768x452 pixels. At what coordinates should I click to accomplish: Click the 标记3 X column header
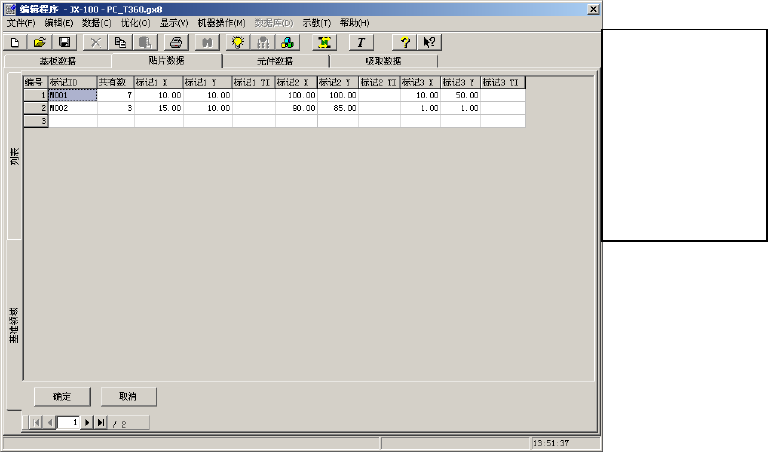pyautogui.click(x=420, y=82)
